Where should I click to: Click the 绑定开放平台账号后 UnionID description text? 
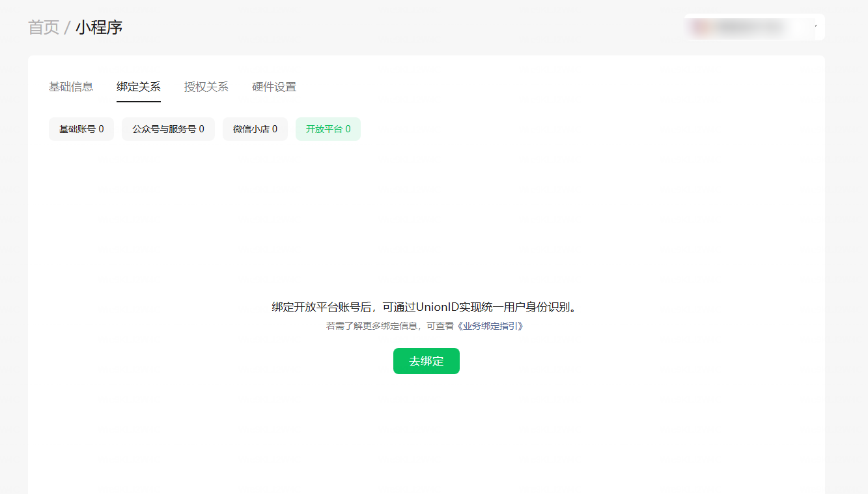425,307
